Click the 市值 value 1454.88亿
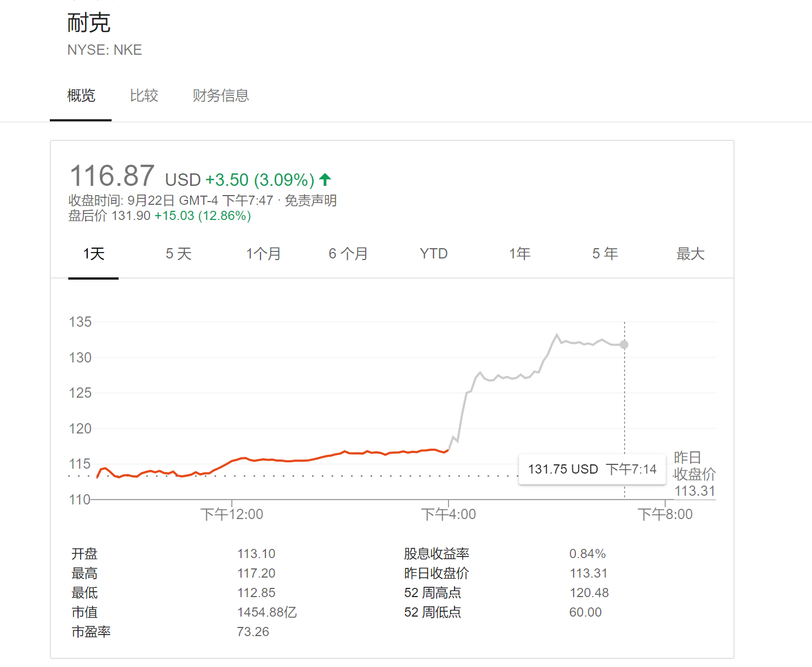The height and width of the screenshot is (667, 812). point(267,612)
